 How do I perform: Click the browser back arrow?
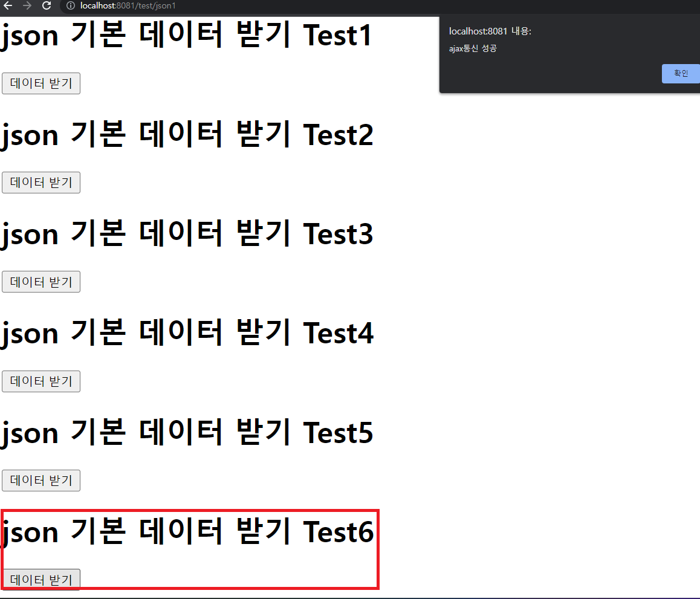click(8, 6)
